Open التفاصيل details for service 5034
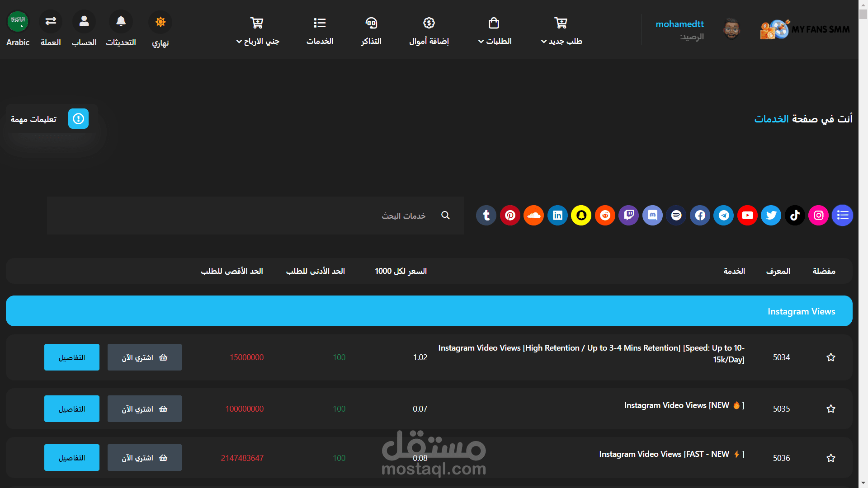The image size is (868, 488). 72,357
